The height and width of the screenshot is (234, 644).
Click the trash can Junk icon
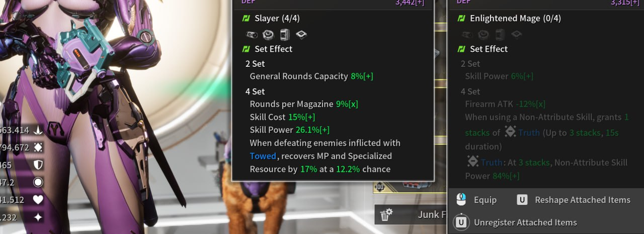pyautogui.click(x=386, y=215)
